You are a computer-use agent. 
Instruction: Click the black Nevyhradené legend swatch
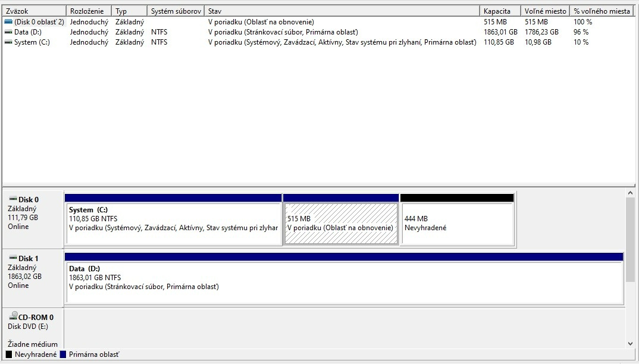8,354
